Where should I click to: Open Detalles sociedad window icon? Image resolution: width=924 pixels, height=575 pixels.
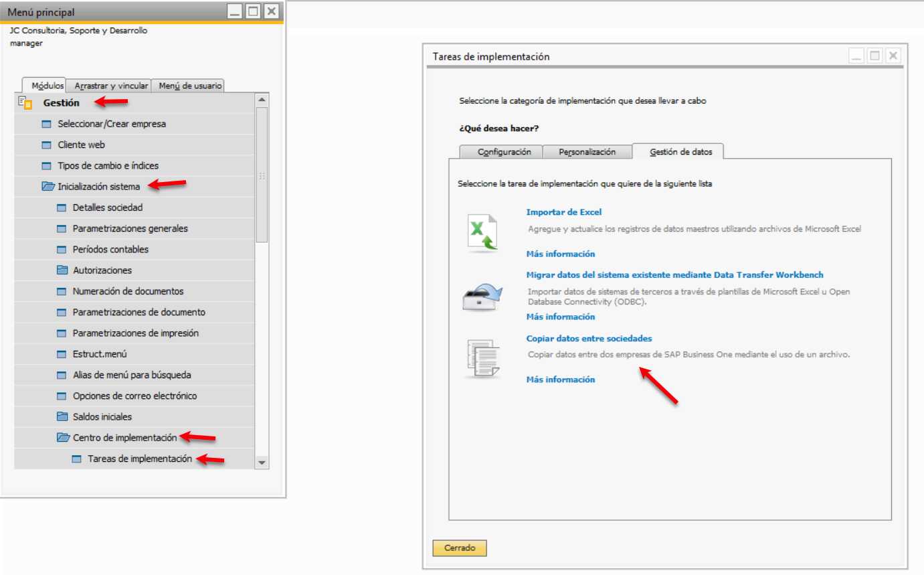point(62,208)
